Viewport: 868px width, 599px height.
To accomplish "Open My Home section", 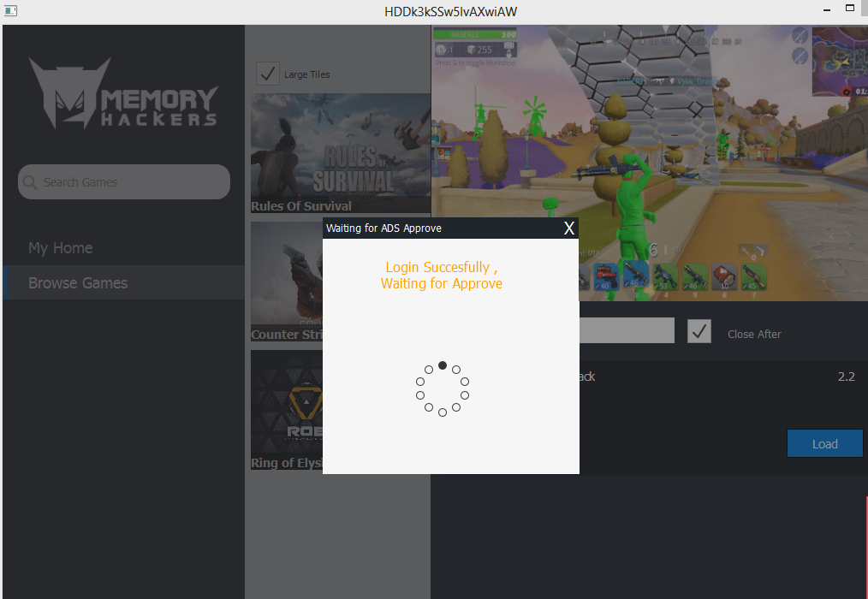I will [60, 248].
